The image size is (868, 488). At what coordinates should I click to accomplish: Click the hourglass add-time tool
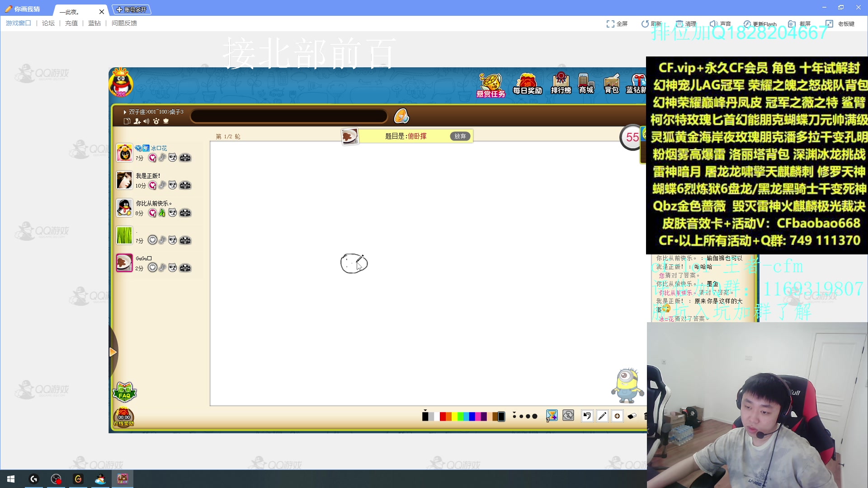[552, 416]
